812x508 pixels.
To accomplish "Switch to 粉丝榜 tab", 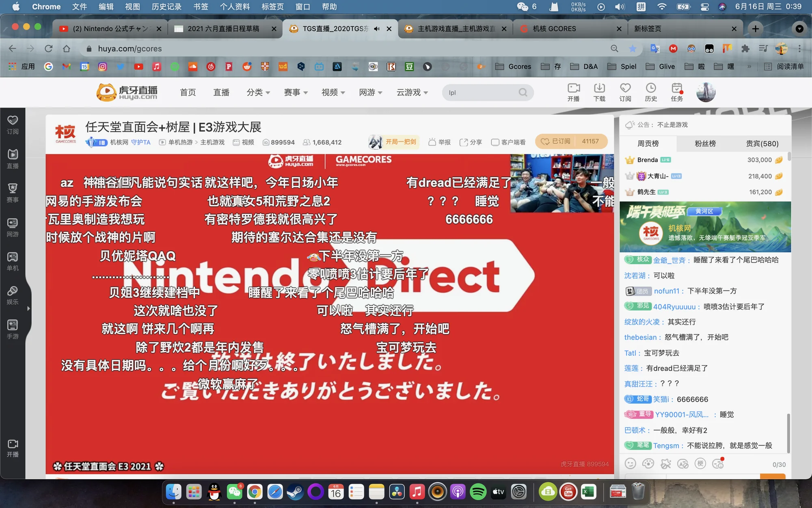I will [x=705, y=143].
